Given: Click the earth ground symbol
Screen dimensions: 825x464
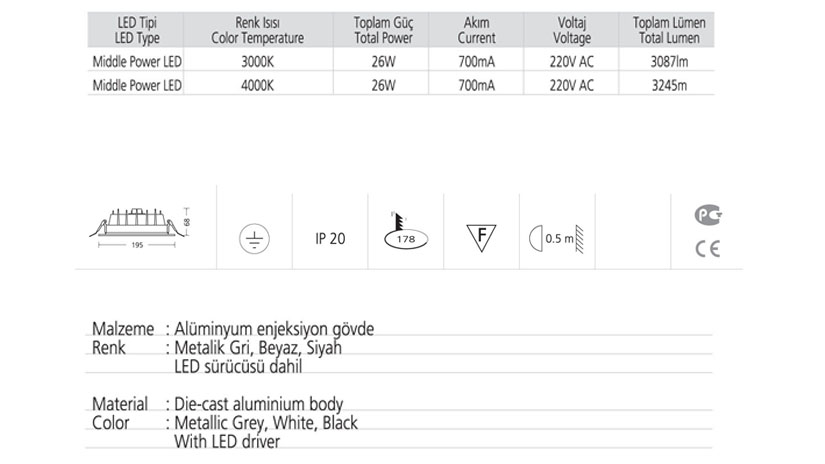Looking at the screenshot, I should click(x=254, y=239).
